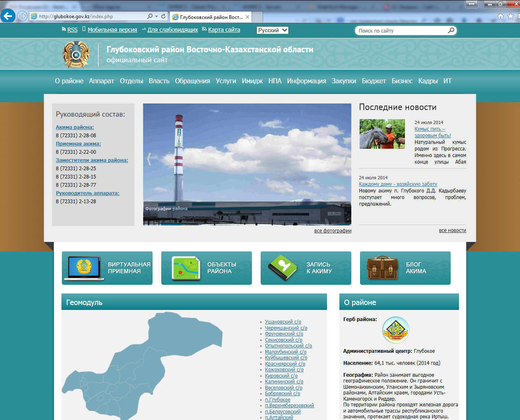Click the district coat of arms image
Viewport: 520px width, 420px height.
396,330
